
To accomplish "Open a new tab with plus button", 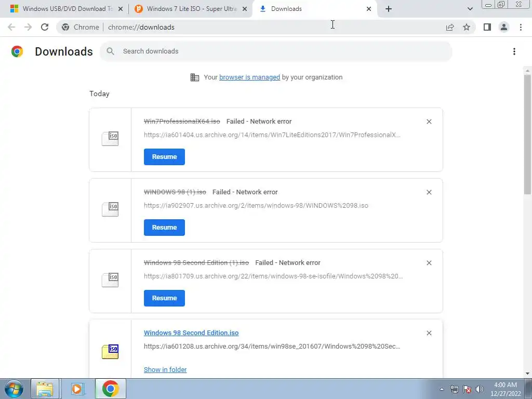I will point(389,9).
